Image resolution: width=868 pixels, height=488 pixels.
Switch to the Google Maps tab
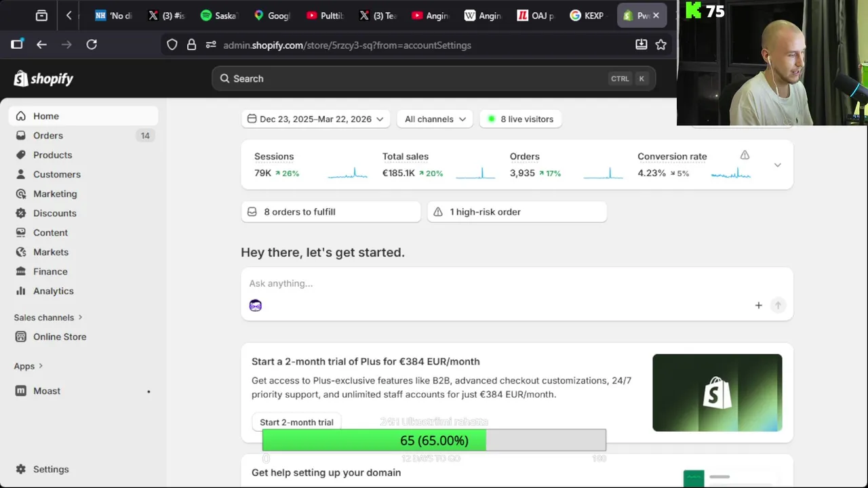tap(271, 16)
